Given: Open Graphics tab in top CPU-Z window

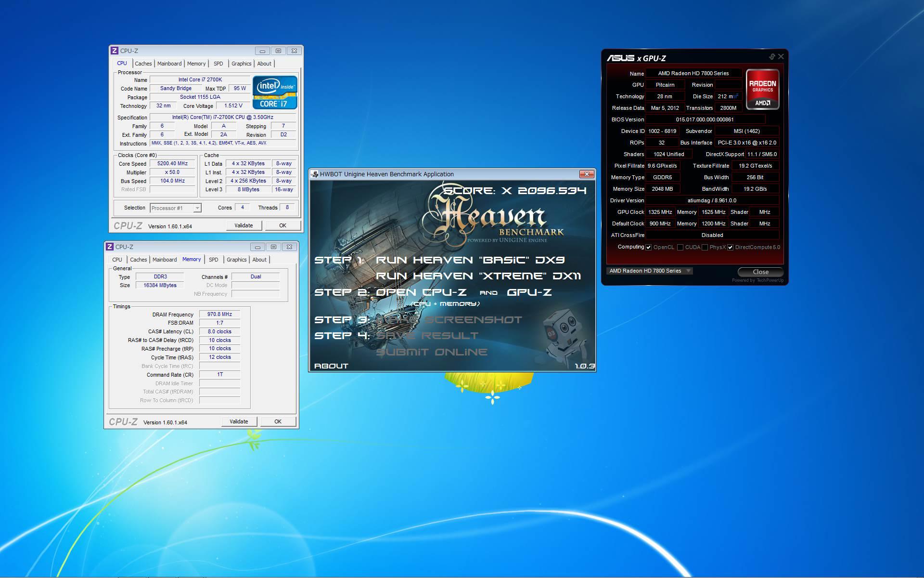Looking at the screenshot, I should [242, 64].
